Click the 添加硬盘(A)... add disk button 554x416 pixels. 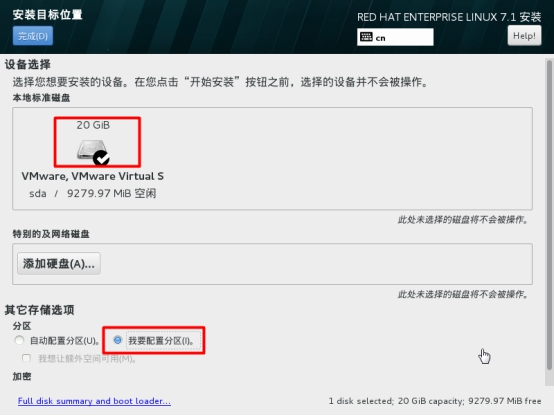[59, 263]
